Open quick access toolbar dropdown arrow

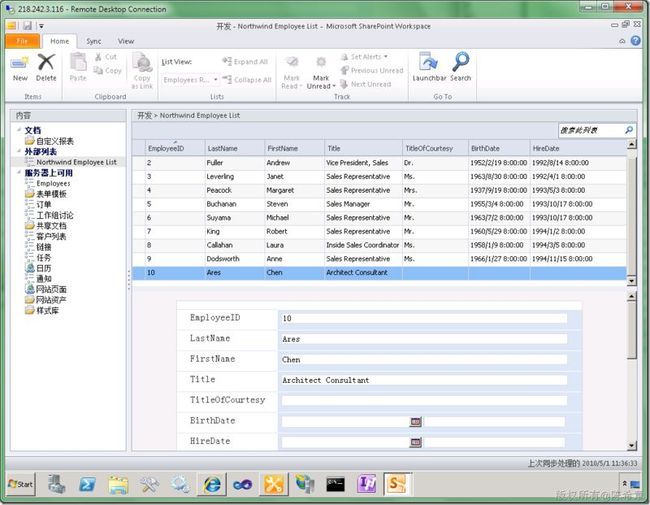coord(41,26)
